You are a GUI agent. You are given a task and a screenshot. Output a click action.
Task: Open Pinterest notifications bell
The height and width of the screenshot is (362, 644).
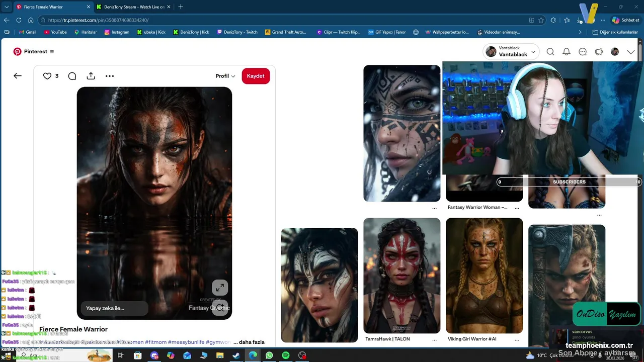tap(567, 52)
